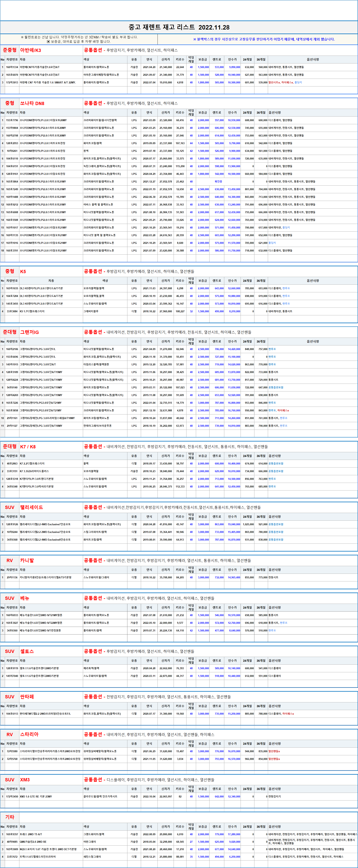Select plate number 160하1334 cell

pos(12,67)
